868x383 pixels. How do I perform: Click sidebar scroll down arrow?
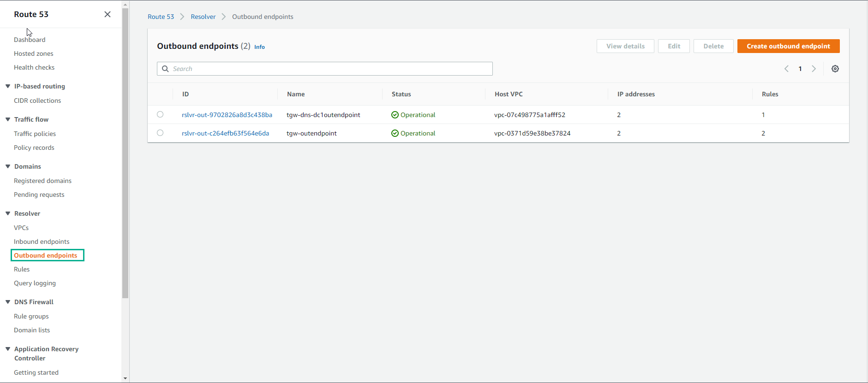coord(126,378)
